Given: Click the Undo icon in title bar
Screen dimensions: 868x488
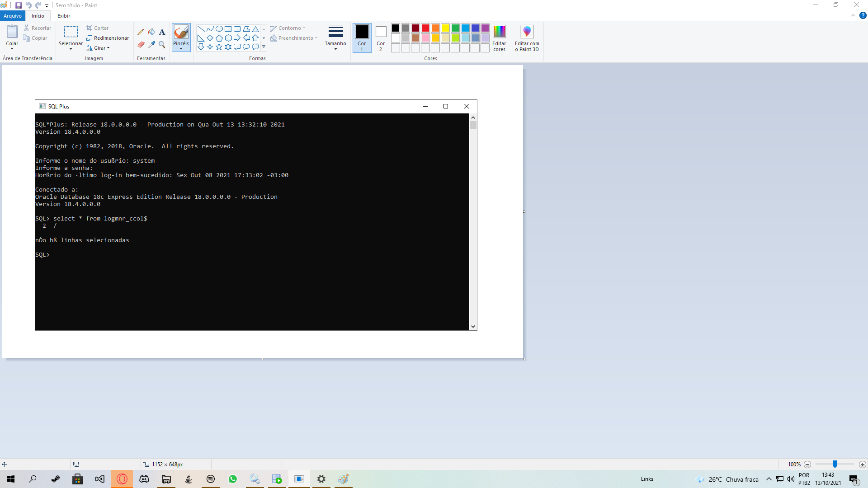Looking at the screenshot, I should point(28,5).
